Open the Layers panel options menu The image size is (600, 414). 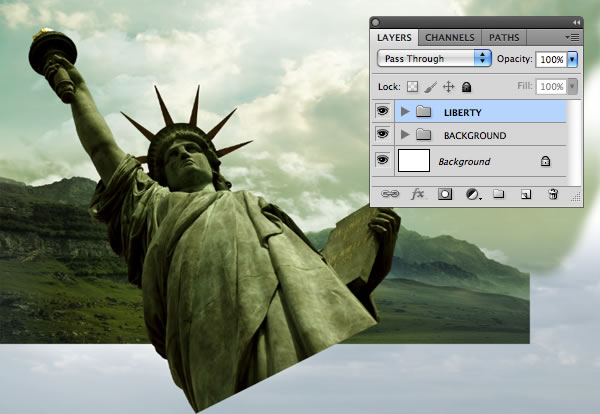572,37
